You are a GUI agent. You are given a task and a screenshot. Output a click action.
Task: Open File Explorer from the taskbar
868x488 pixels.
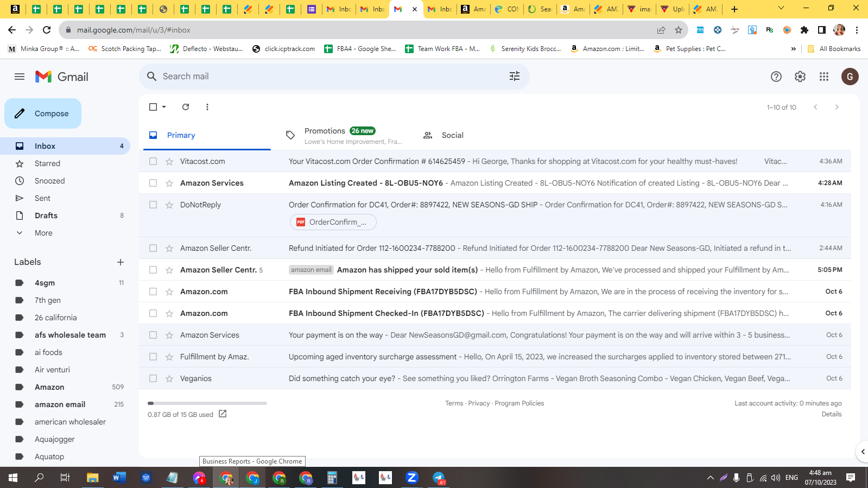pos(93,478)
